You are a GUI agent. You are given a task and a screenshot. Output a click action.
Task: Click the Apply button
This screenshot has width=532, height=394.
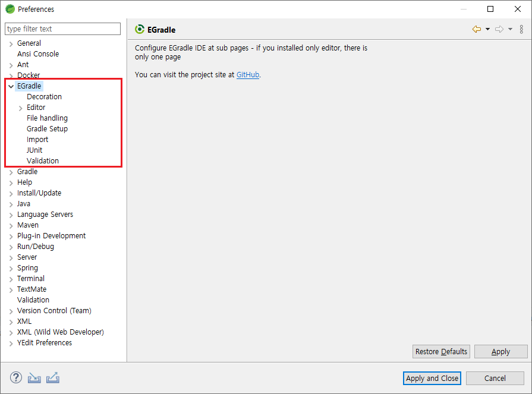[500, 352]
